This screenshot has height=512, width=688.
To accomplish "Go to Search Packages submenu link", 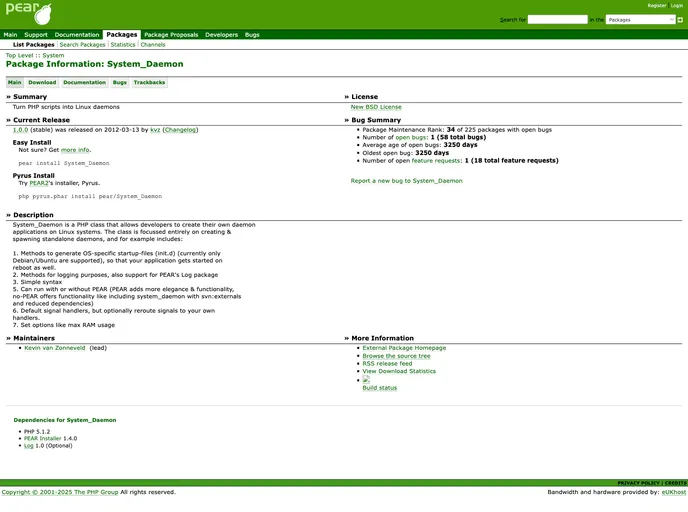I will [x=82, y=45].
